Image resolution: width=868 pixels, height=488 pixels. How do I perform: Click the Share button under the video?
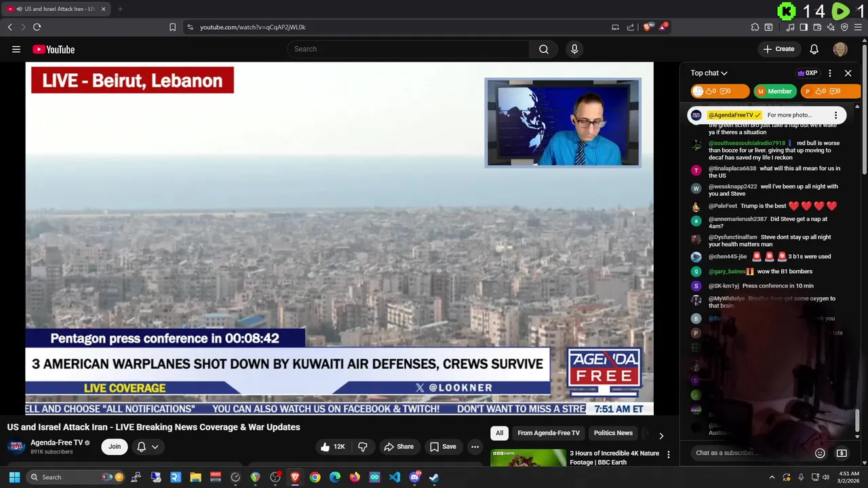click(x=398, y=447)
